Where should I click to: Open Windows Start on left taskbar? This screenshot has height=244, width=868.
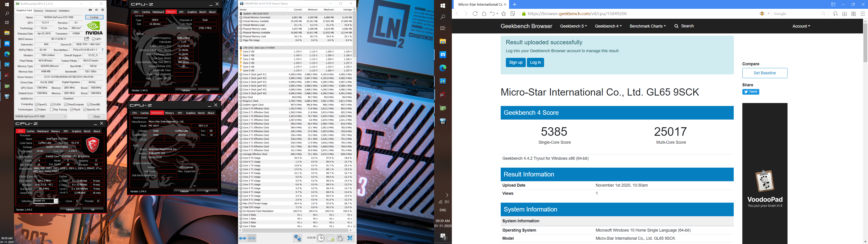tap(7, 4)
